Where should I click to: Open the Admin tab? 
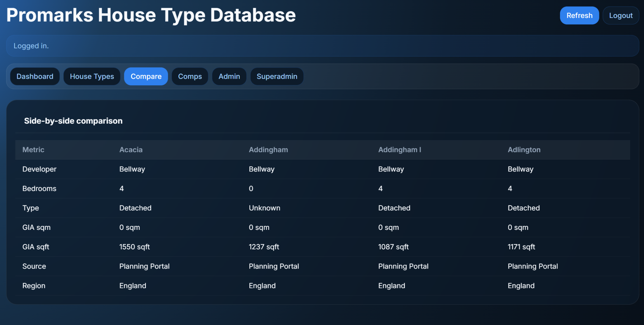(x=229, y=76)
